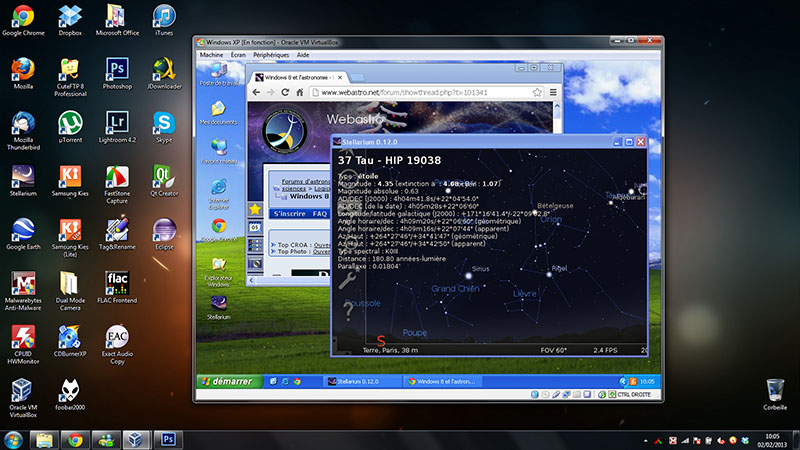Launch CPUID HWMonitor shortcut
This screenshot has height=450, width=800.
23,345
